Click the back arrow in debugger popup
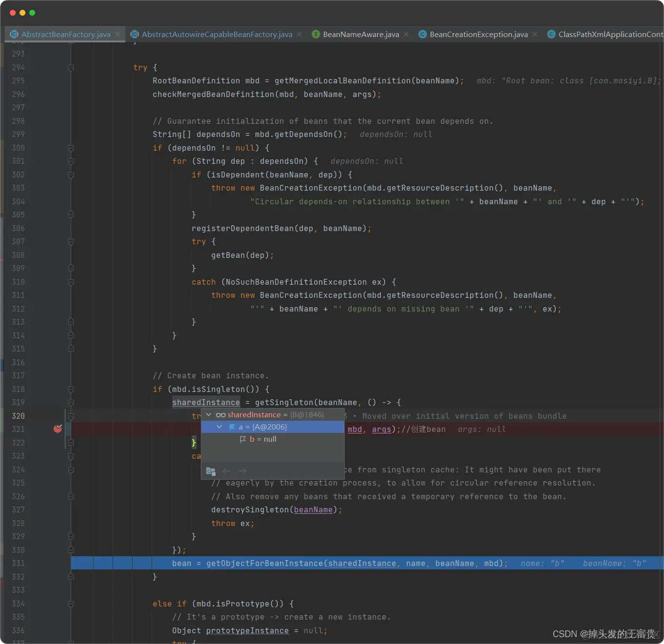The width and height of the screenshot is (664, 644). [x=226, y=471]
